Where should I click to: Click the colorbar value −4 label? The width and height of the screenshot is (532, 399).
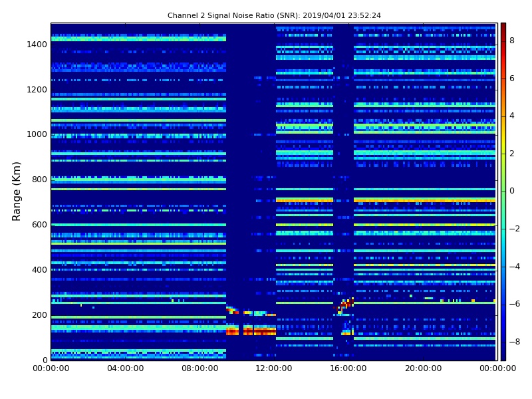tap(514, 267)
